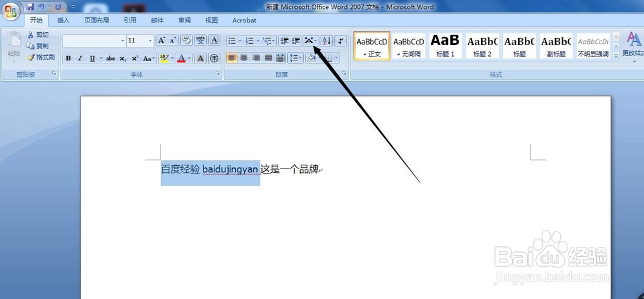Switch to 插入 tab
The width and height of the screenshot is (644, 299).
coord(63,21)
